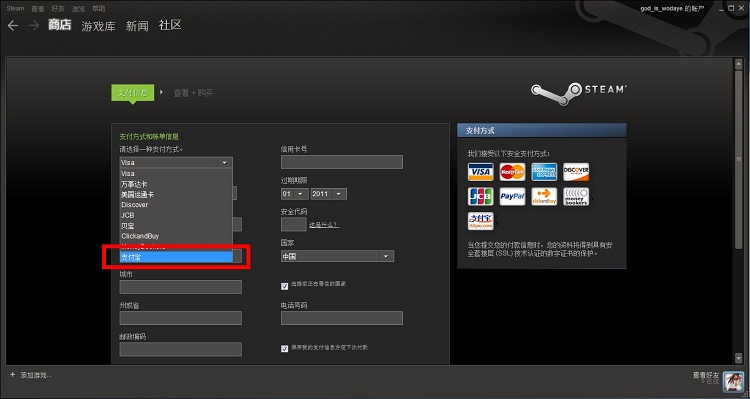750x399 pixels.
Task: Select 支付宝 in the payment list
Action: pyautogui.click(x=176, y=257)
